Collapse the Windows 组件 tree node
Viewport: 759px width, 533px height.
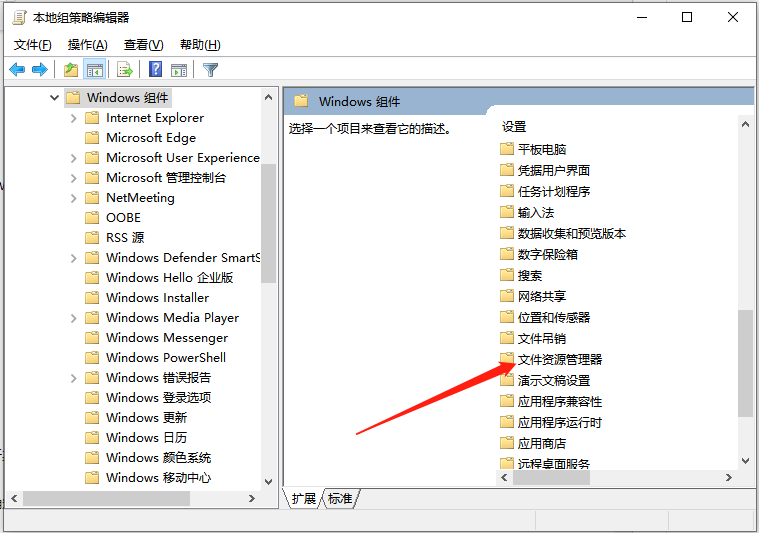tap(54, 98)
